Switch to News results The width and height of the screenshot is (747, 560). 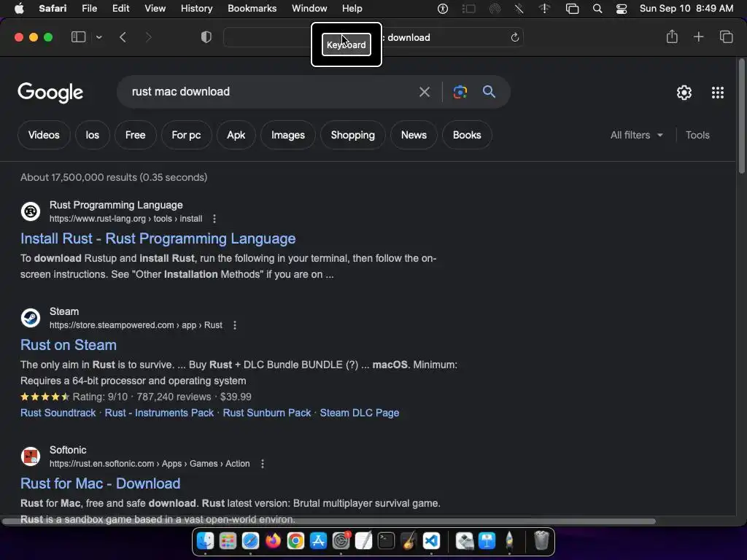[x=414, y=135]
